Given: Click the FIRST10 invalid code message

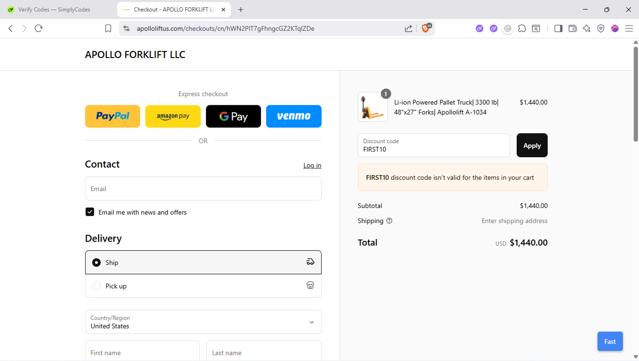Looking at the screenshot, I should coord(452,178).
